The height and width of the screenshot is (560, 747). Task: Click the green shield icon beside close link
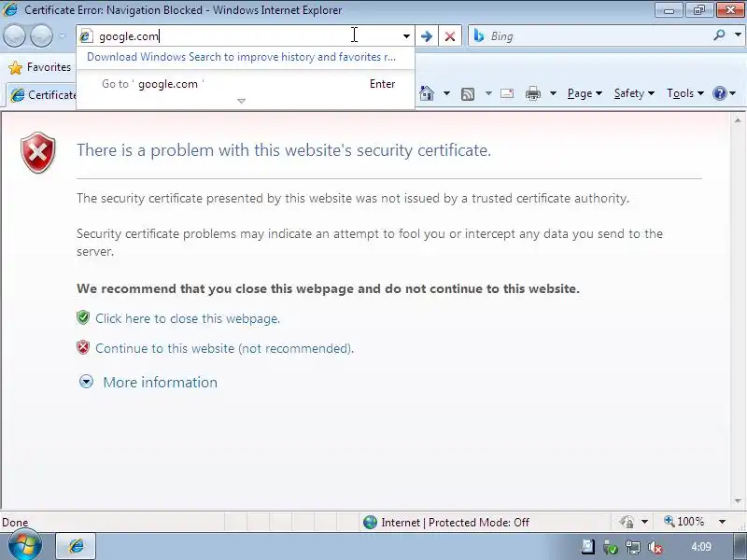83,317
